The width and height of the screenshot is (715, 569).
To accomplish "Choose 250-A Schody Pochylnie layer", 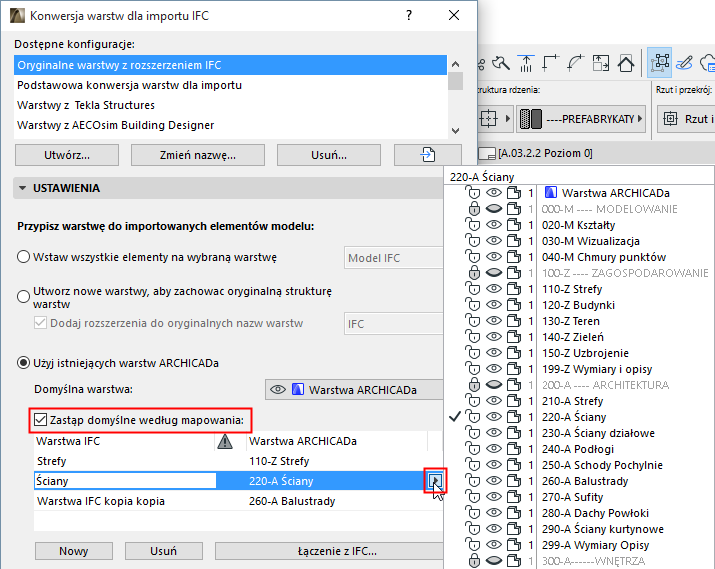I will (602, 465).
